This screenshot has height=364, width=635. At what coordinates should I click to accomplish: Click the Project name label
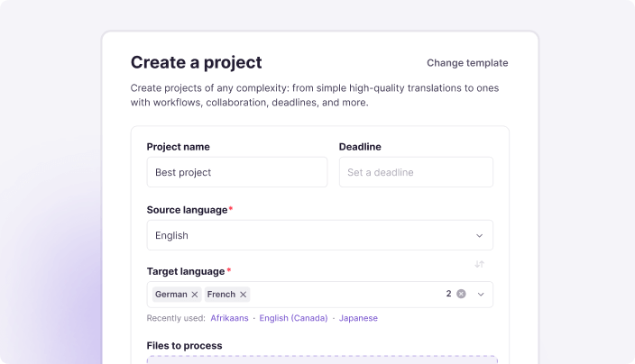point(179,147)
